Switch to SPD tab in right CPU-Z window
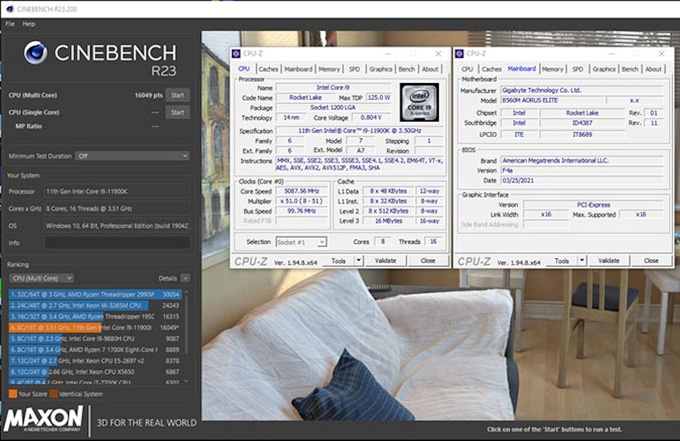Image resolution: width=680 pixels, height=441 pixels. point(578,69)
